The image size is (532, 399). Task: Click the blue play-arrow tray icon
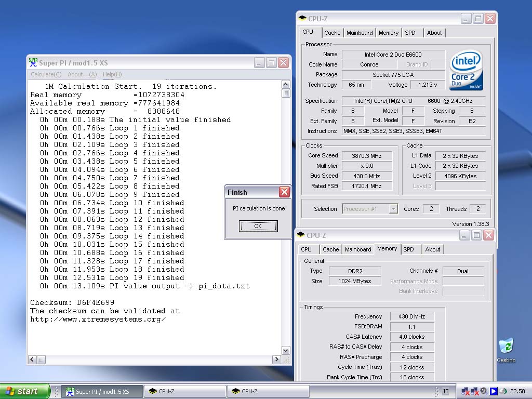point(494,391)
